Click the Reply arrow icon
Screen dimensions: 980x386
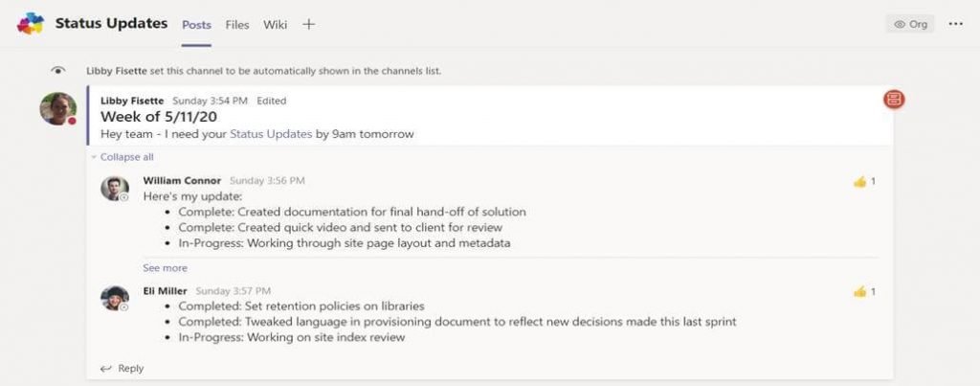[106, 369]
